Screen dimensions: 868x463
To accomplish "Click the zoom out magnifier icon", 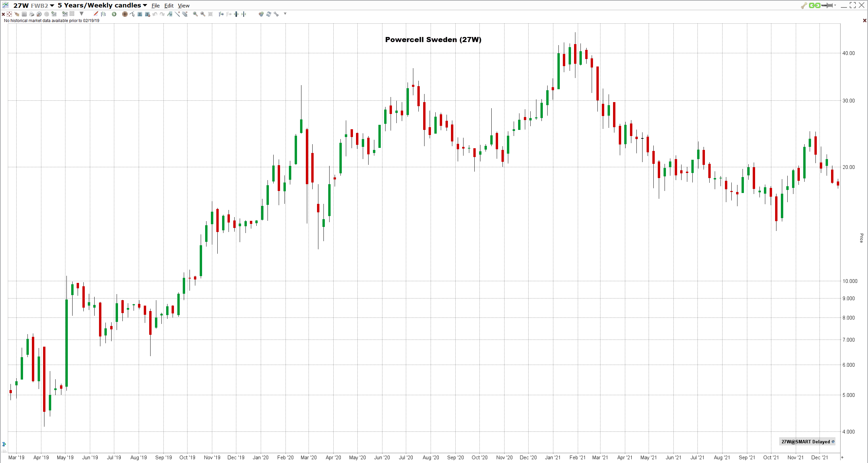I will pyautogui.click(x=203, y=14).
